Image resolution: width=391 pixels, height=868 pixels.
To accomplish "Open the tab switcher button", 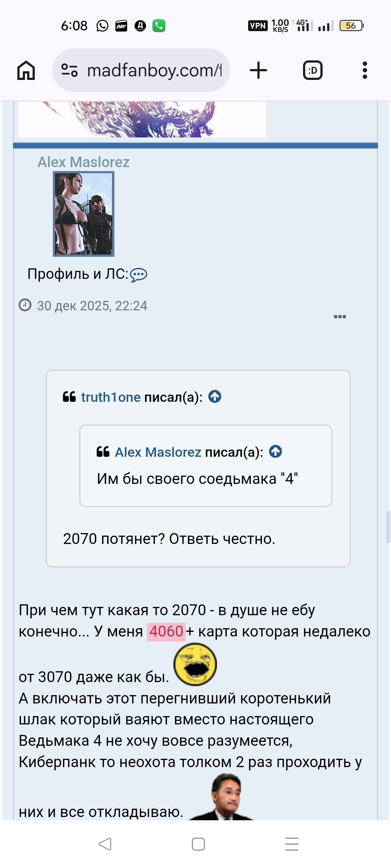I will [x=312, y=70].
